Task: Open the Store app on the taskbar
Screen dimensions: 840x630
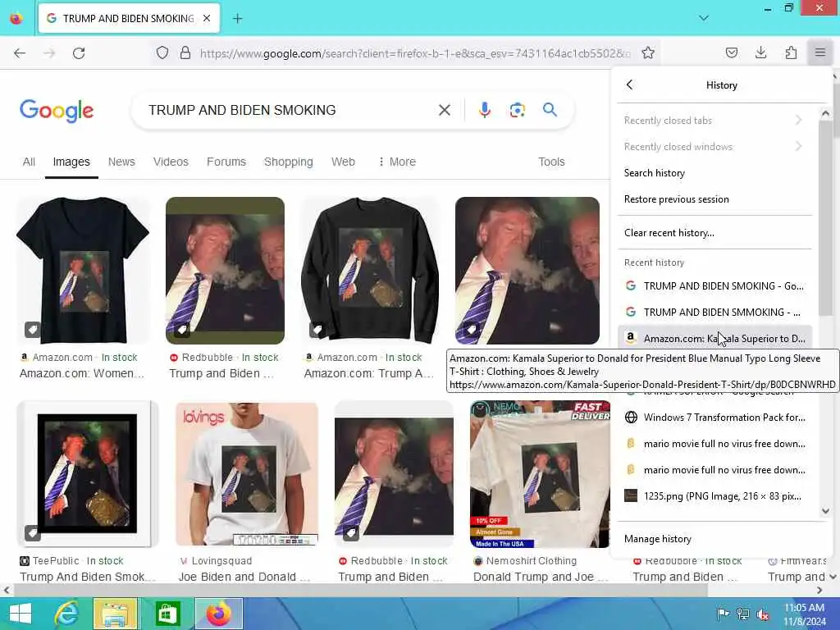Action: click(x=167, y=614)
